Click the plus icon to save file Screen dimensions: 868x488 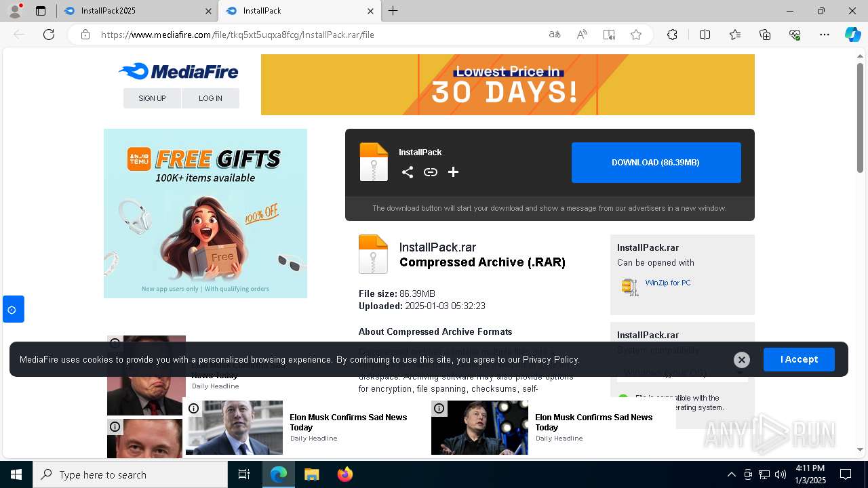click(x=454, y=172)
